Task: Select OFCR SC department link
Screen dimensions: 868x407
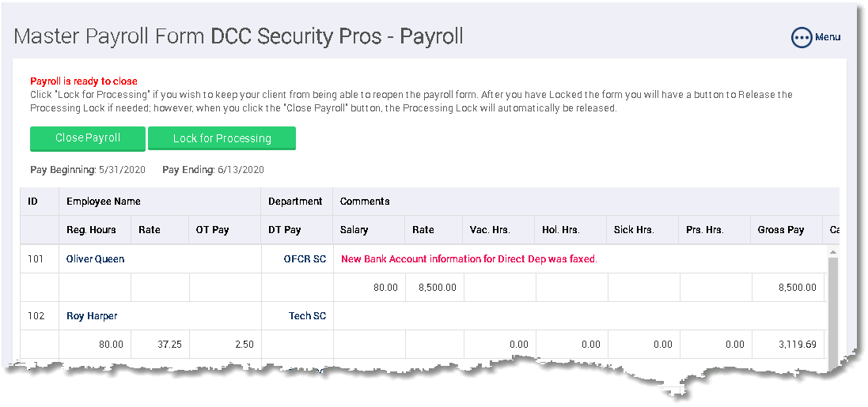Action: [x=305, y=258]
